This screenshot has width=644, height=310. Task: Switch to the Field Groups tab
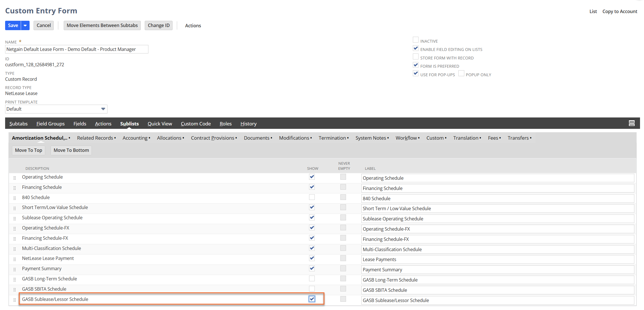(x=50, y=124)
